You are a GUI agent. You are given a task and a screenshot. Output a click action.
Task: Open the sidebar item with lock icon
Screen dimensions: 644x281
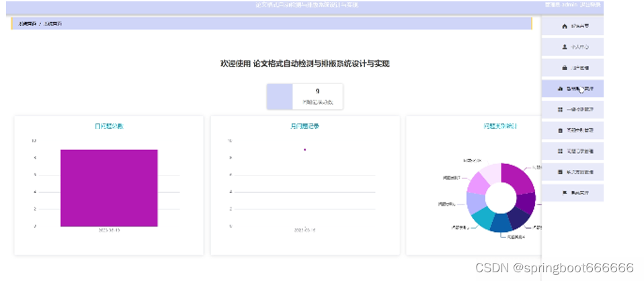[573, 68]
